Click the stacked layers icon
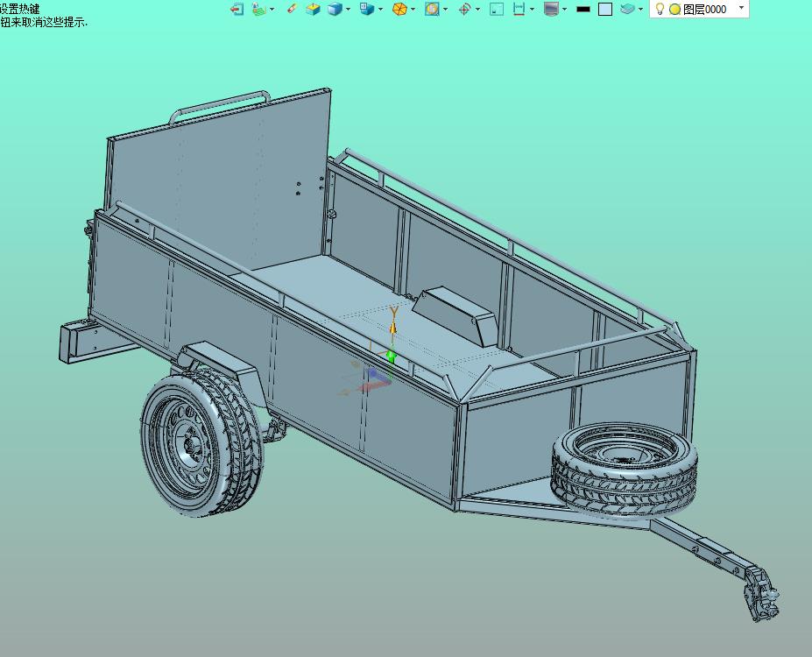The image size is (812, 657). point(628,9)
